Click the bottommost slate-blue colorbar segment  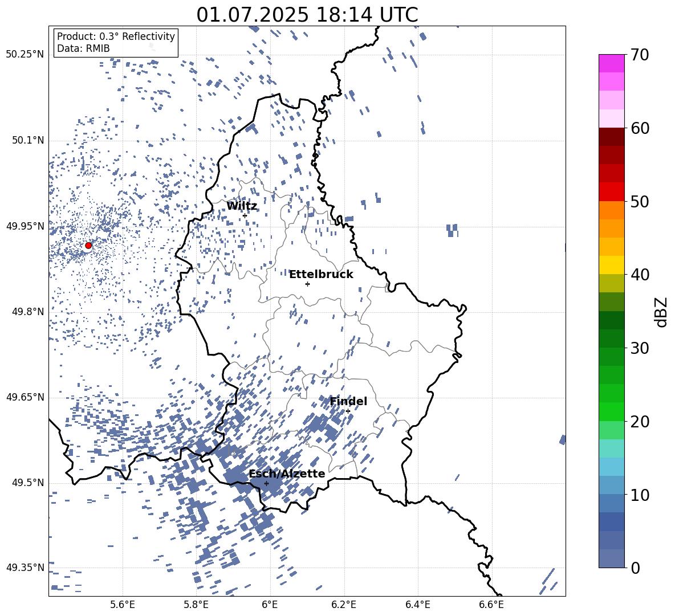[x=611, y=558]
